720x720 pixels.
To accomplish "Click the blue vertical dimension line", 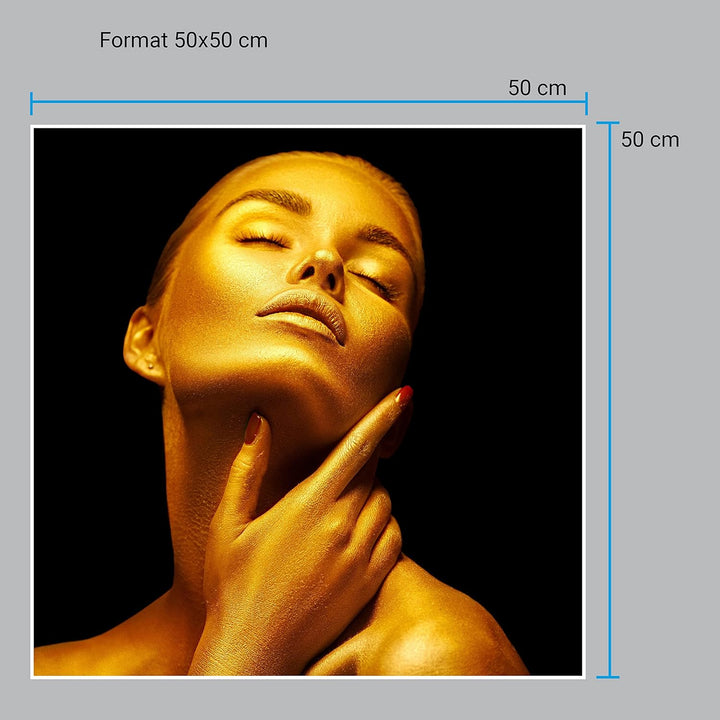I will (x=608, y=400).
